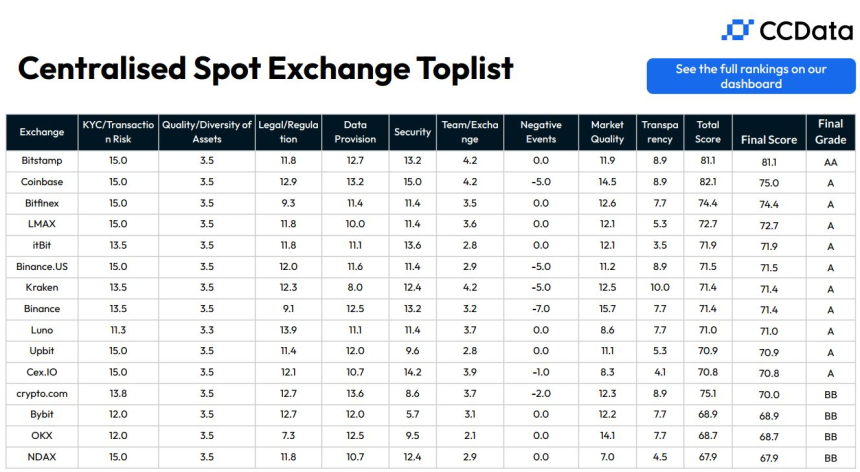Select the Negative Events column header
The image size is (860, 472).
pos(541,132)
